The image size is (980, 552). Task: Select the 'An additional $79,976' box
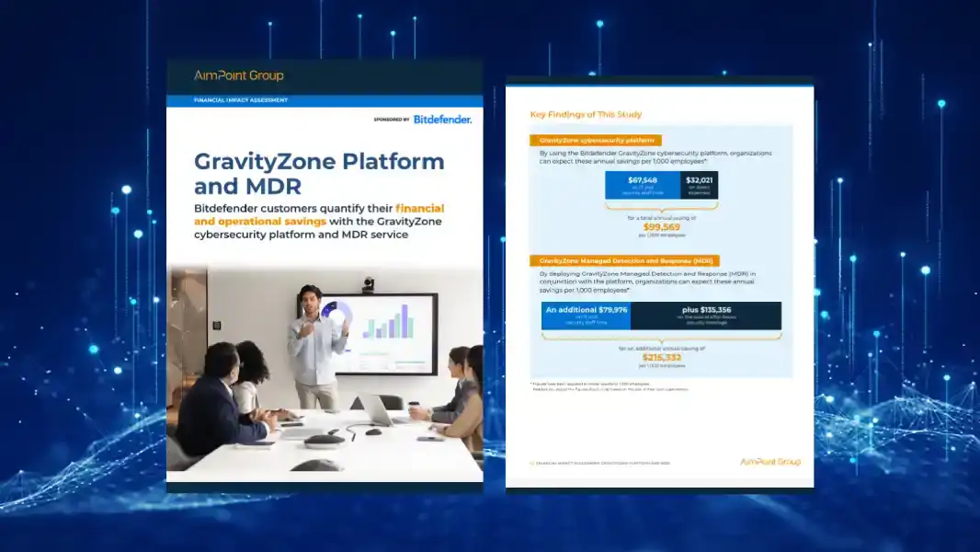[587, 315]
